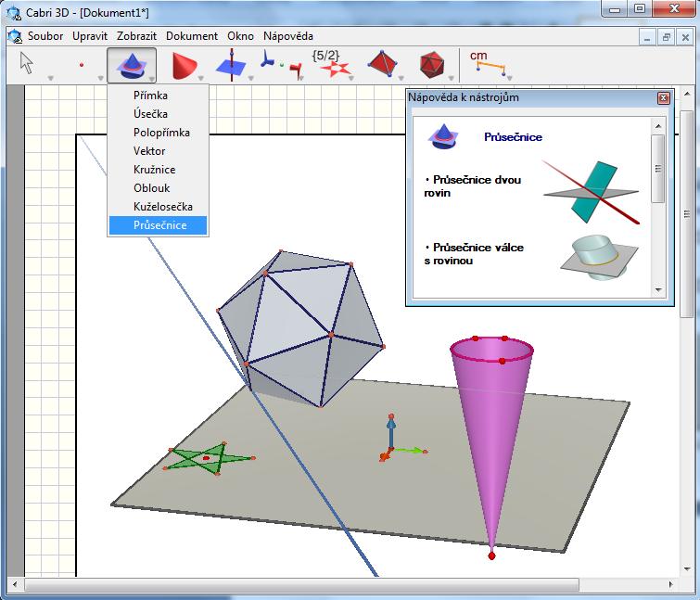Open dropdown arrow of Point tool
Screen dimensions: 700x600
(x=100, y=78)
